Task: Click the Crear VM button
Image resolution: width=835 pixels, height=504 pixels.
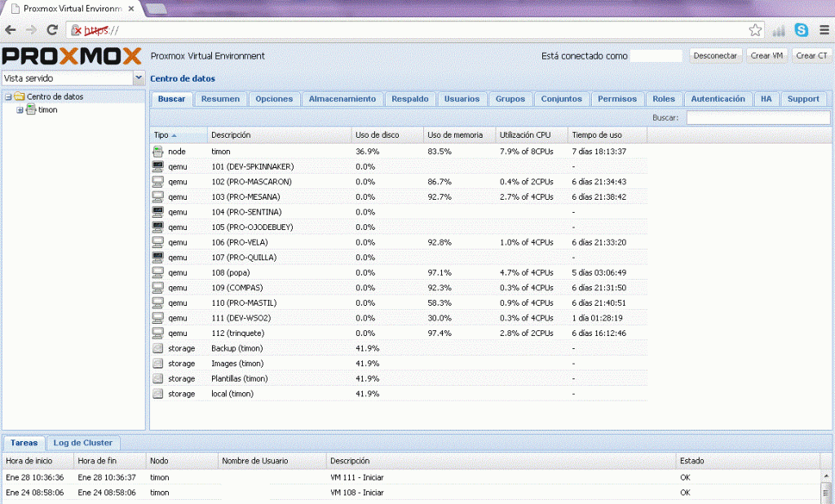Action: click(x=767, y=56)
